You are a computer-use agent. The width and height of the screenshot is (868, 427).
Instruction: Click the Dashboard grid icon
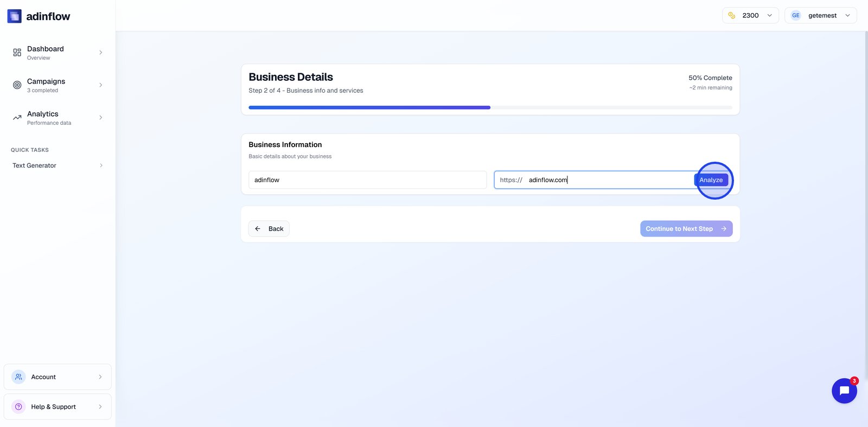click(x=17, y=53)
